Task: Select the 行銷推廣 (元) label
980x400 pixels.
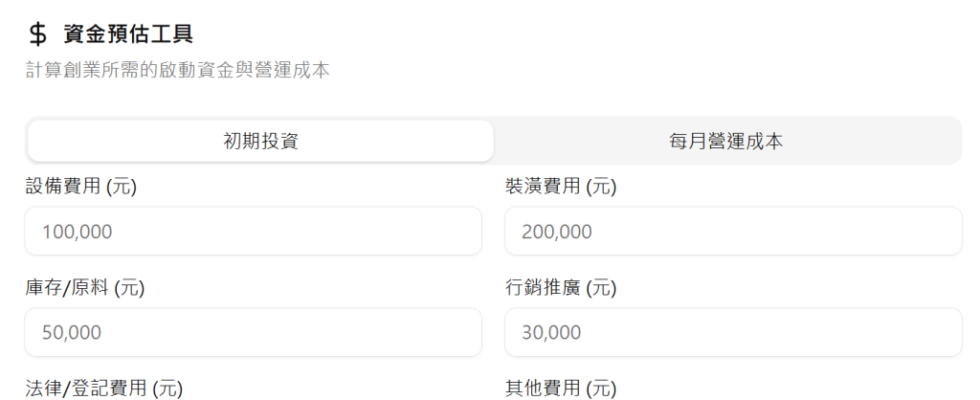Action: pos(561,287)
